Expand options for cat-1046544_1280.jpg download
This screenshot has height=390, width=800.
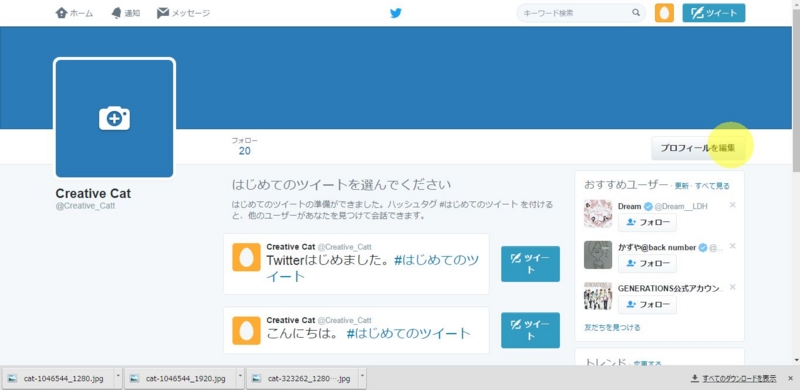(x=118, y=378)
